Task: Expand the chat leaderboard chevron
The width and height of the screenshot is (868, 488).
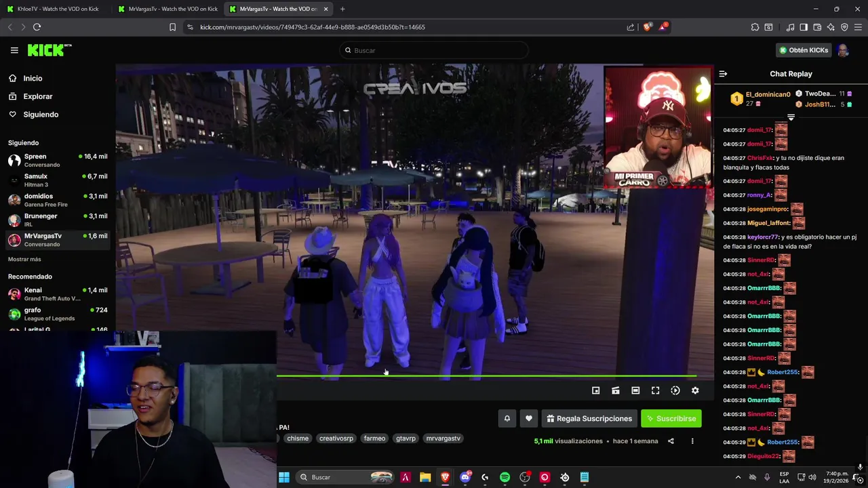Action: tap(791, 117)
